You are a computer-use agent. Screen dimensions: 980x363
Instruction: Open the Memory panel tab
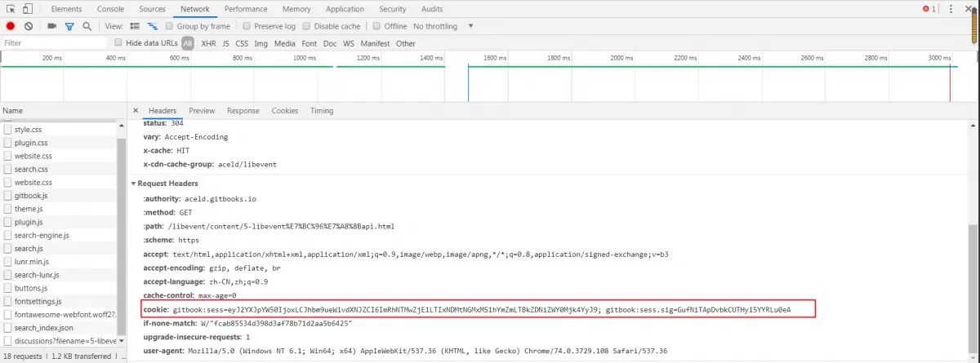coord(296,9)
